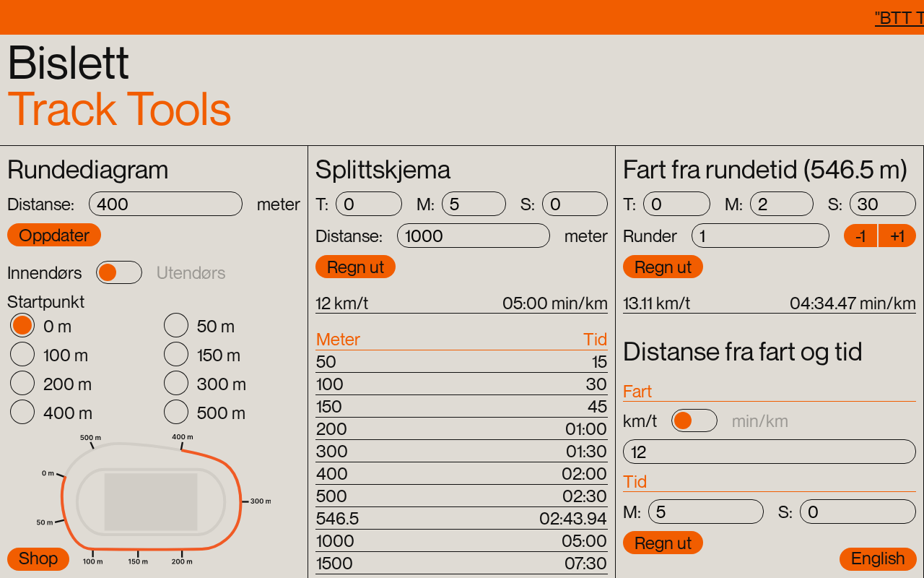Focus the Tid M minutes field
Image resolution: width=924 pixels, height=578 pixels.
(x=706, y=512)
